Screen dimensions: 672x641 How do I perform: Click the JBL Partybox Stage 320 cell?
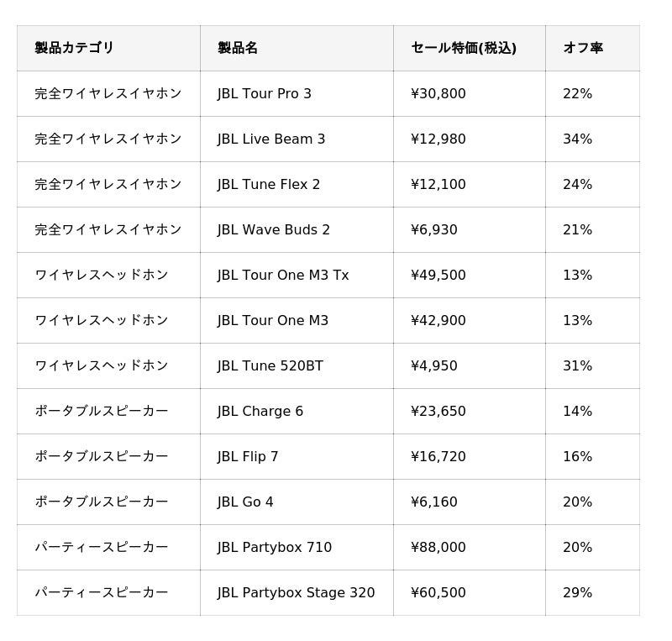(297, 593)
